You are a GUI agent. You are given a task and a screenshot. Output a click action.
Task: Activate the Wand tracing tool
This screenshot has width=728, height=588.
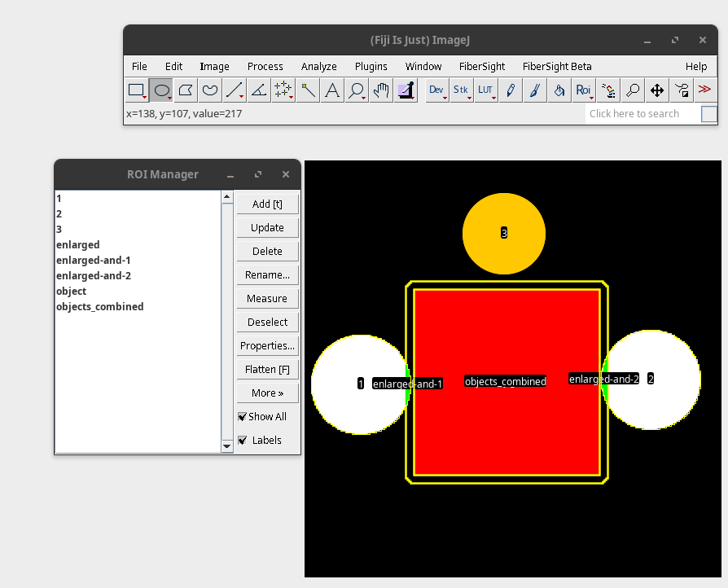(308, 90)
